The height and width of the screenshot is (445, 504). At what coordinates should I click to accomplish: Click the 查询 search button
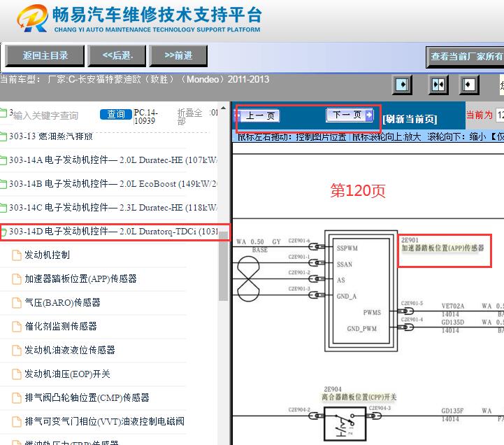(x=116, y=114)
